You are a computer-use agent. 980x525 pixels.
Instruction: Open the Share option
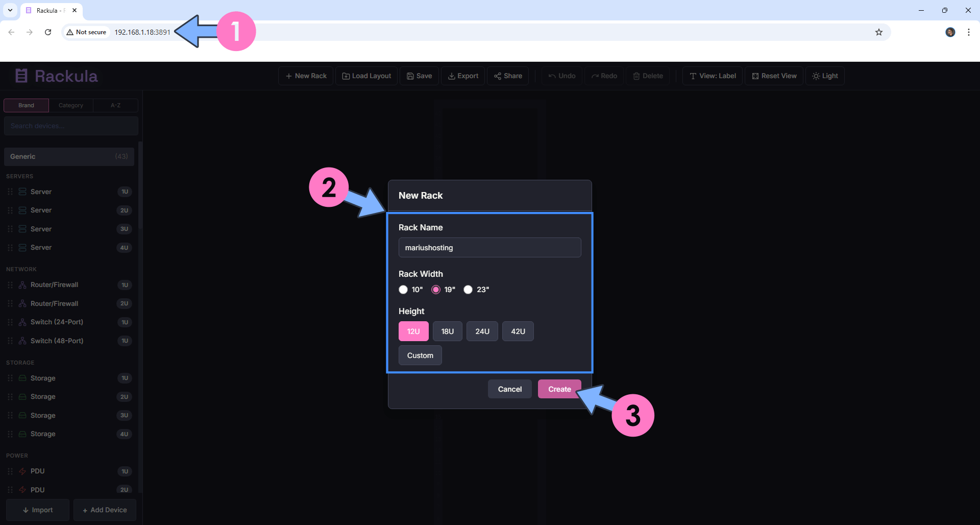click(508, 76)
